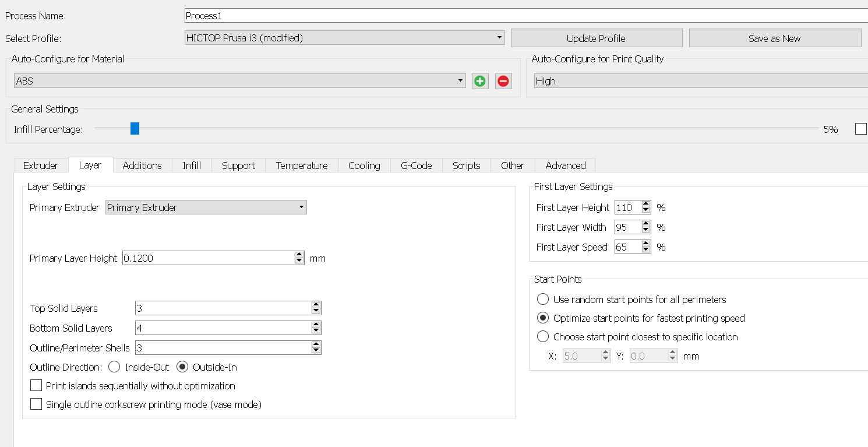Click the Save as New button
868x447 pixels.
coord(774,38)
